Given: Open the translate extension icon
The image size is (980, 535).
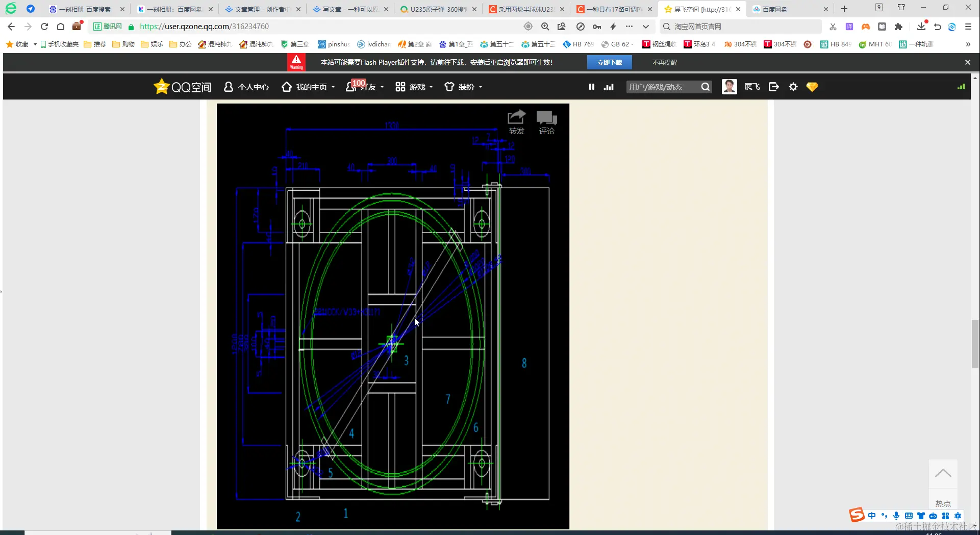Looking at the screenshot, I should (x=849, y=27).
